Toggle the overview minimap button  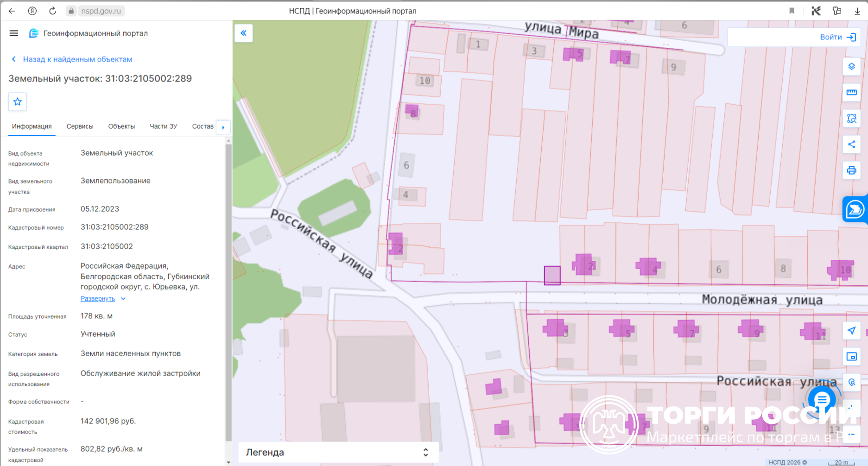pyautogui.click(x=851, y=357)
